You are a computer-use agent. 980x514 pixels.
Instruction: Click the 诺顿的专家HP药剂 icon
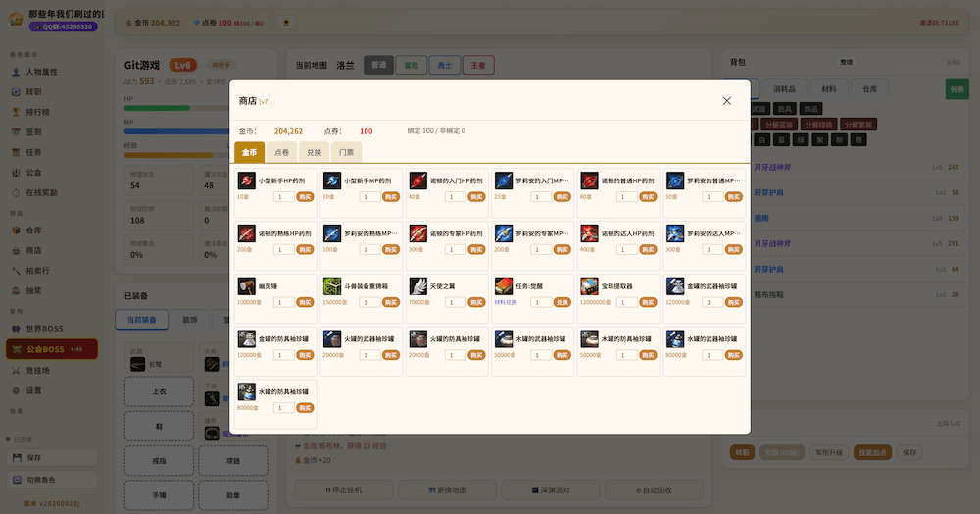[417, 233]
